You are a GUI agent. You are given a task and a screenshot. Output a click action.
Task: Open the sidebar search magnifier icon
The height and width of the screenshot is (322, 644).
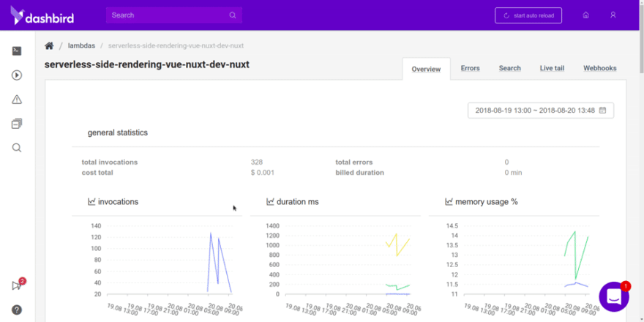pyautogui.click(x=17, y=148)
